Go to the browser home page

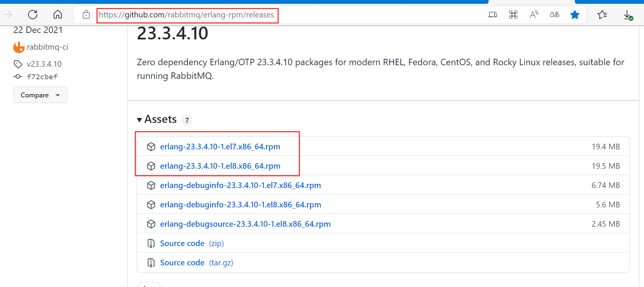58,15
